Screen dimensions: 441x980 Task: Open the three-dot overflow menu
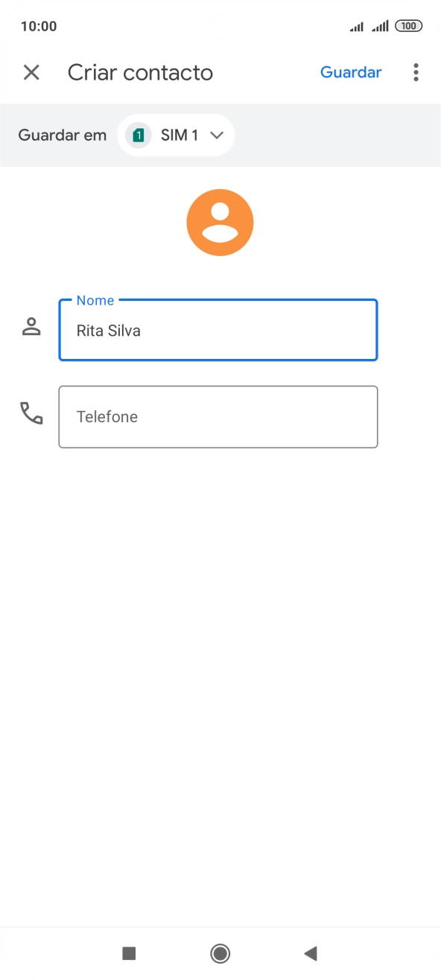pos(416,72)
